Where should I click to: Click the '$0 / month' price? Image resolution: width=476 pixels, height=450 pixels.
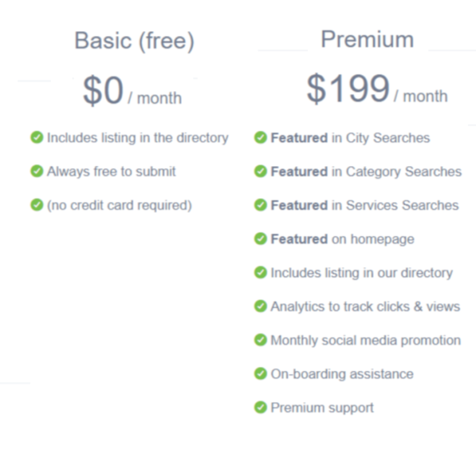coord(132,92)
